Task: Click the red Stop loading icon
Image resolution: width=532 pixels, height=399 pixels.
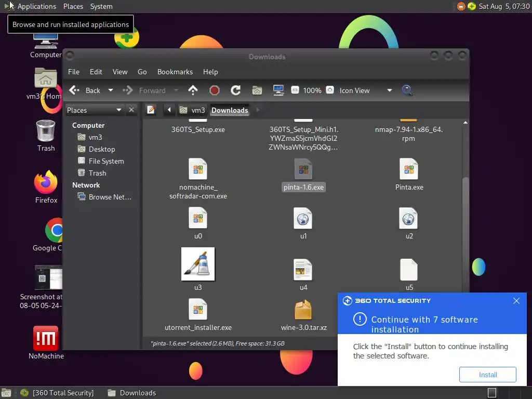Action: point(215,90)
